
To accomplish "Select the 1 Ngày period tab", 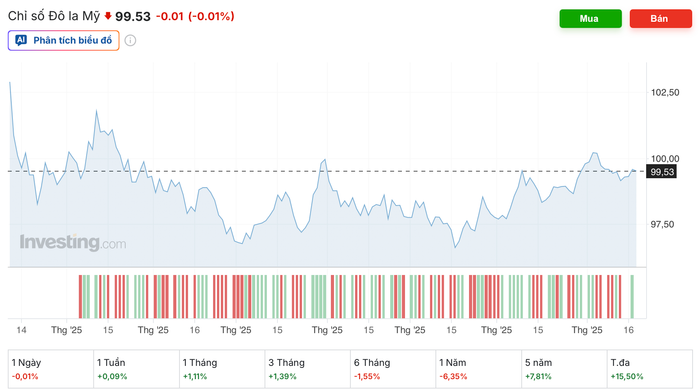I will tap(51, 369).
